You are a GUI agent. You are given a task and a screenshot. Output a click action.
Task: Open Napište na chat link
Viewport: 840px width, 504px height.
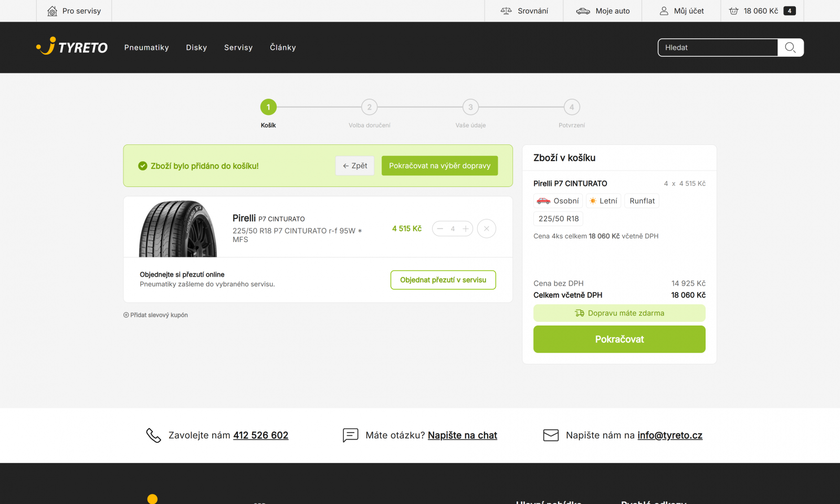[x=463, y=435]
